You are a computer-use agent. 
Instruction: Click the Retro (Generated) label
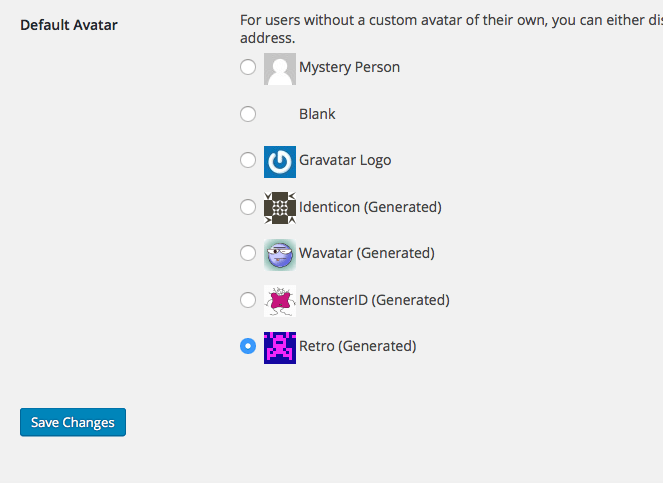(x=358, y=346)
